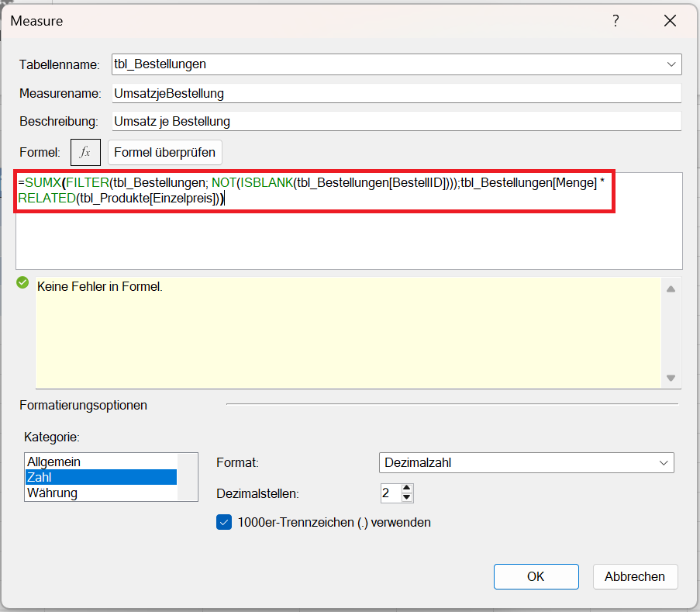Close the Measure dialog window
This screenshot has width=700, height=612.
point(671,22)
